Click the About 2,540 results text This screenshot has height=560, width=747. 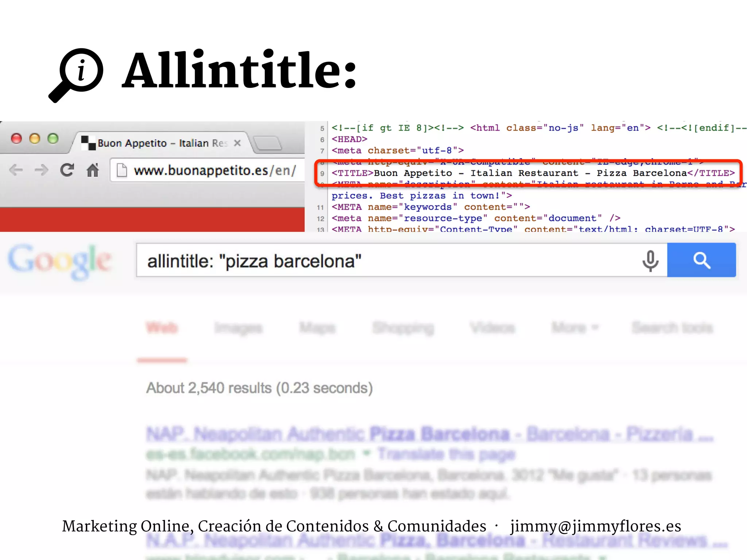[x=259, y=388]
